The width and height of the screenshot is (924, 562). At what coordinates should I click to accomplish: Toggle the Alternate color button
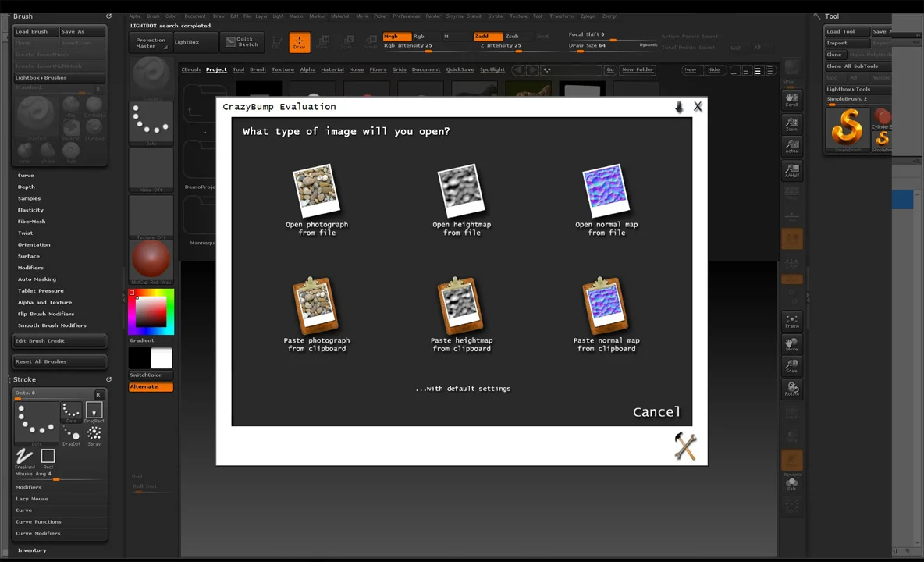pos(151,387)
